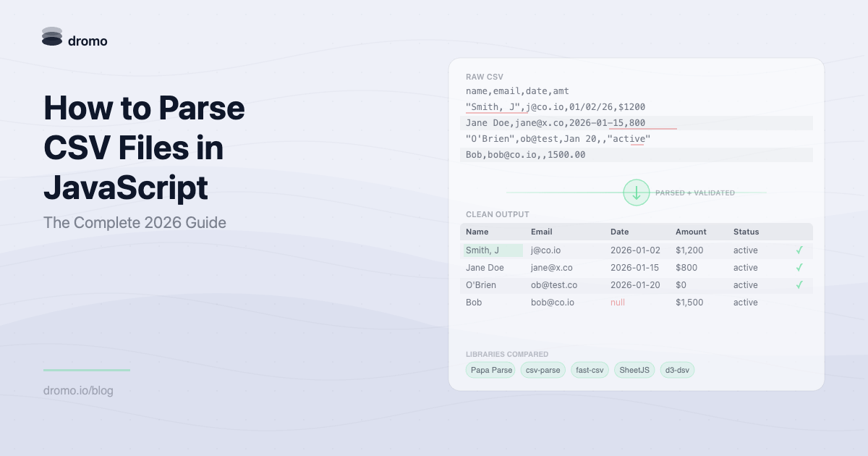The image size is (868, 456).
Task: Click the How to Parse CSV Files headline
Action: pyautogui.click(x=144, y=148)
